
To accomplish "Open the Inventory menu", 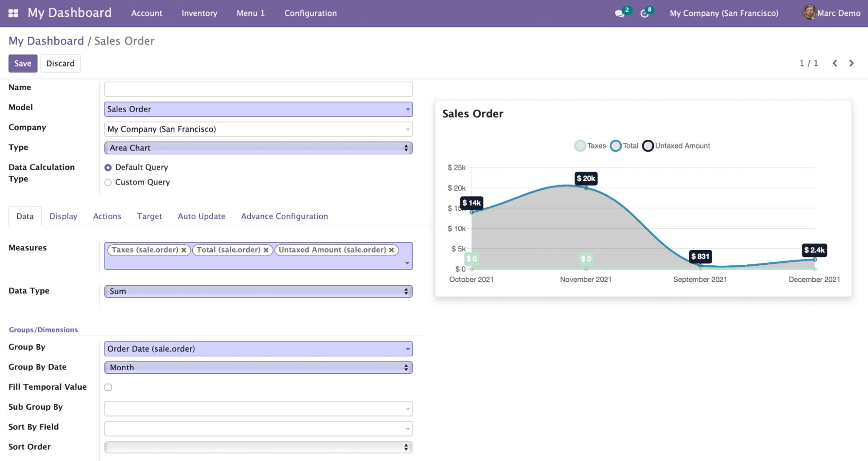I will [199, 13].
